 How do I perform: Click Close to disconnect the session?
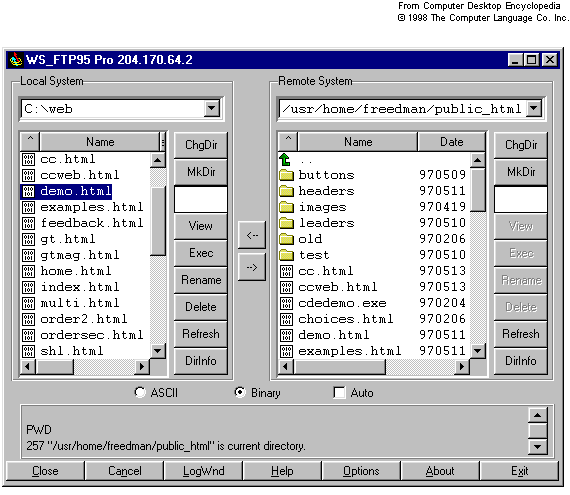(45, 471)
